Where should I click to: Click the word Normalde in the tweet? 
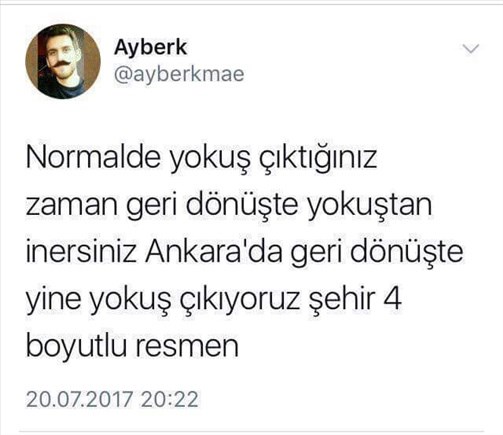pyautogui.click(x=93, y=157)
